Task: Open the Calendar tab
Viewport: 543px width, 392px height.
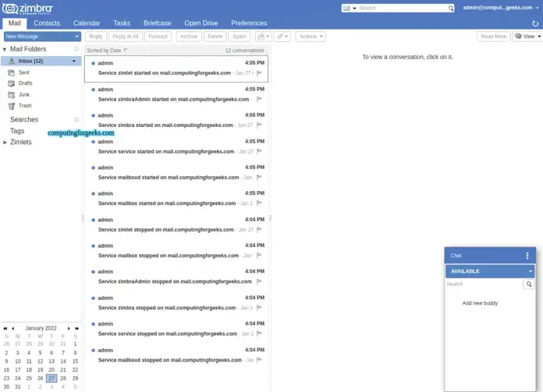Action: [x=87, y=23]
